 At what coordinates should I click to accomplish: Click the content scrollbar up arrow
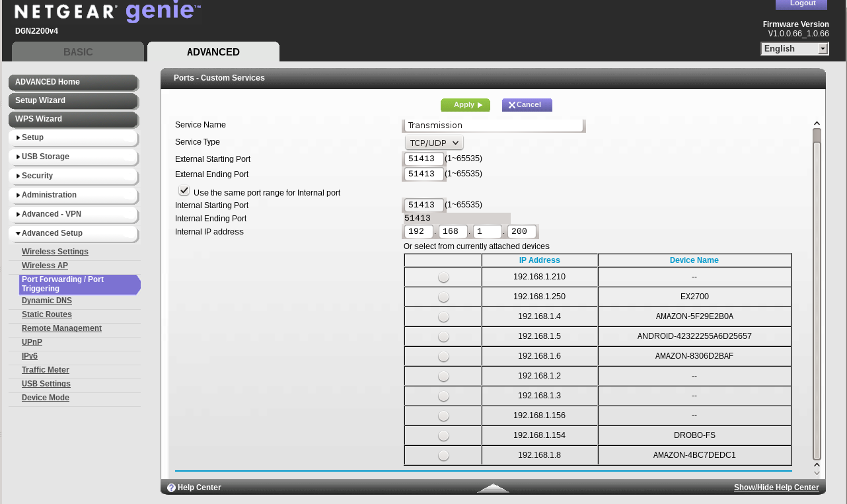(x=817, y=124)
